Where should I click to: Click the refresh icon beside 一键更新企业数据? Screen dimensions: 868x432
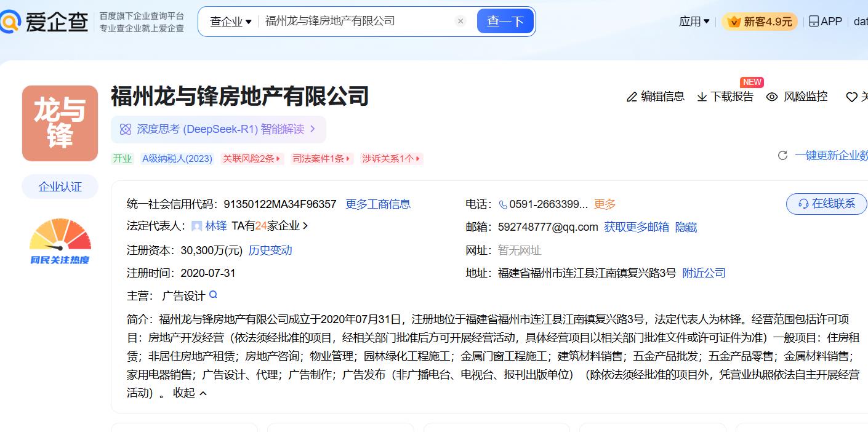click(x=782, y=156)
